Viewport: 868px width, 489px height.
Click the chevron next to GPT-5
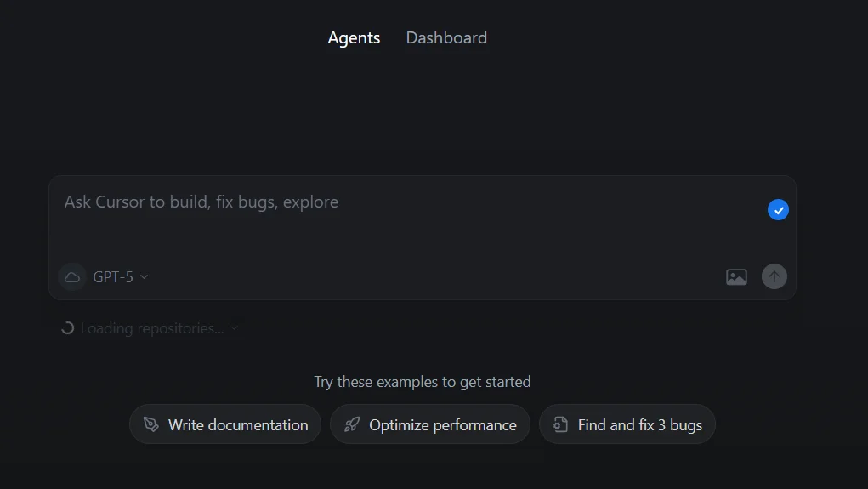[145, 277]
